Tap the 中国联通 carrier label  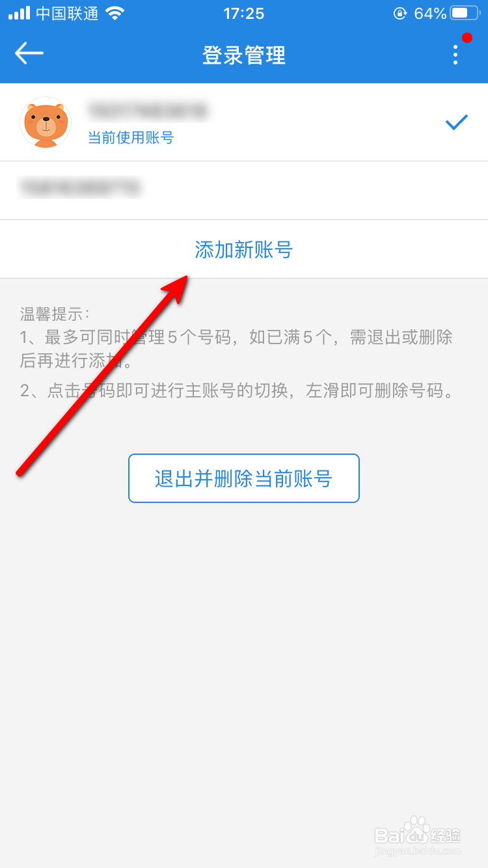67,13
